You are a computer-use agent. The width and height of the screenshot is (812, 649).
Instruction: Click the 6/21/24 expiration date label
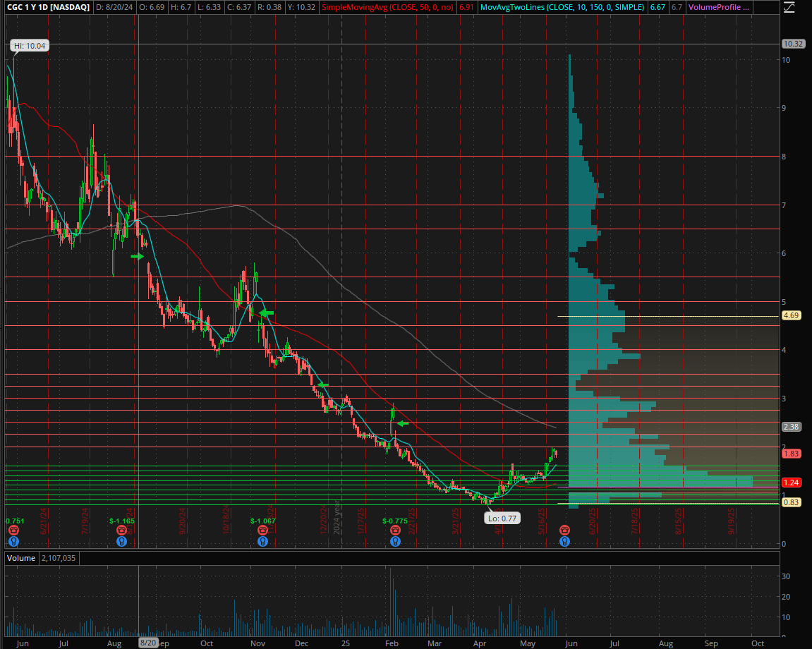tap(44, 521)
